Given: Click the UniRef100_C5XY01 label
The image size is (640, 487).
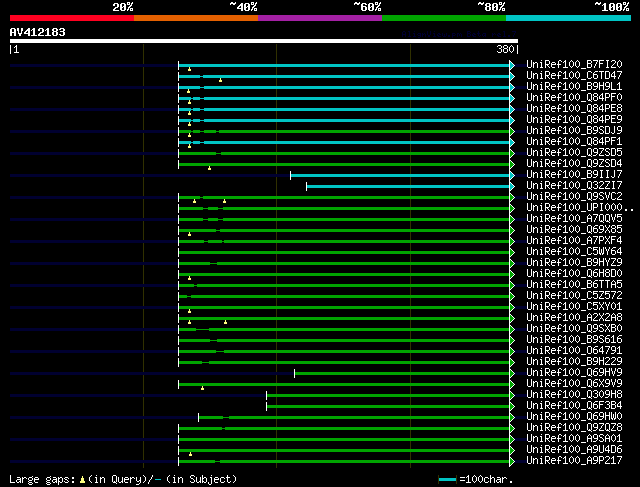Looking at the screenshot, I should pyautogui.click(x=574, y=307).
